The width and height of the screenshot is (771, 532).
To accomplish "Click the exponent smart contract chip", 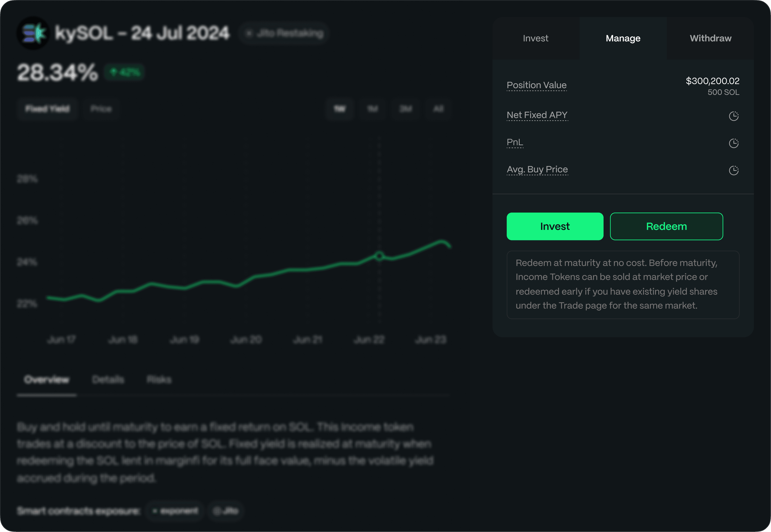I will (x=175, y=511).
